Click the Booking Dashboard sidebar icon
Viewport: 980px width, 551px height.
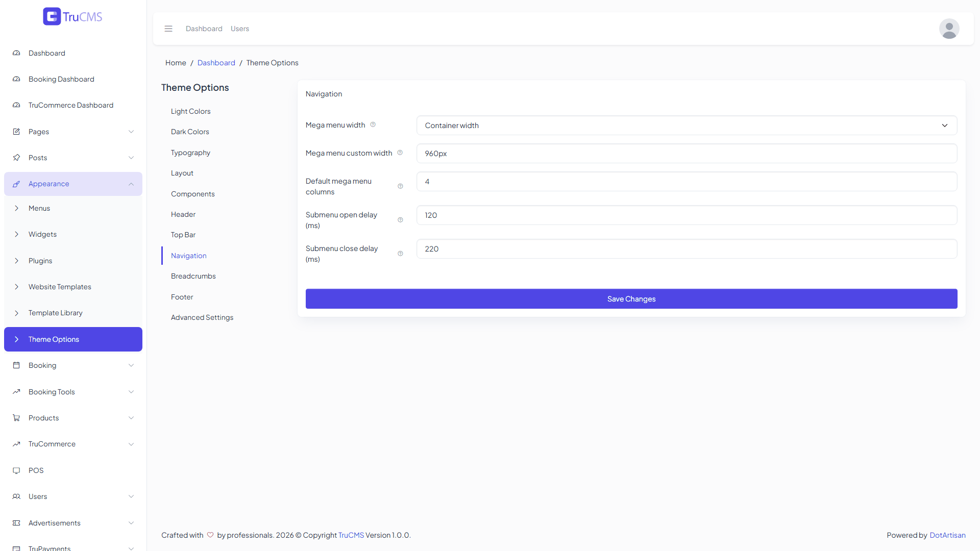pyautogui.click(x=16, y=79)
